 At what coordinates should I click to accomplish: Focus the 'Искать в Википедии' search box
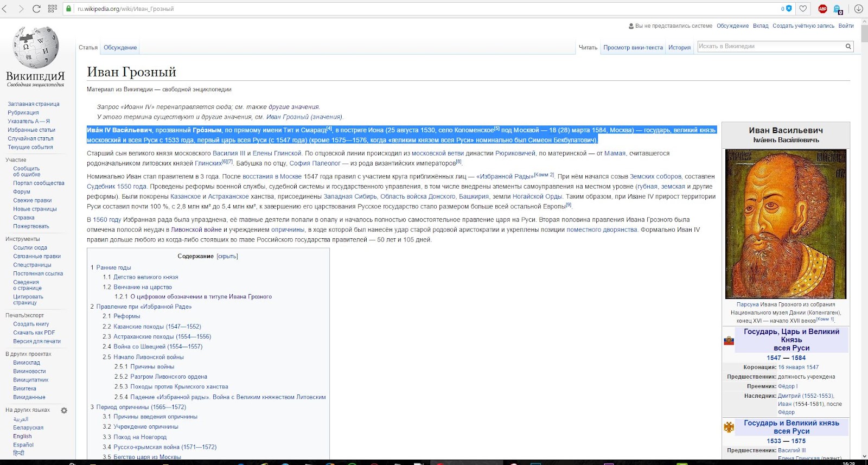pos(770,47)
